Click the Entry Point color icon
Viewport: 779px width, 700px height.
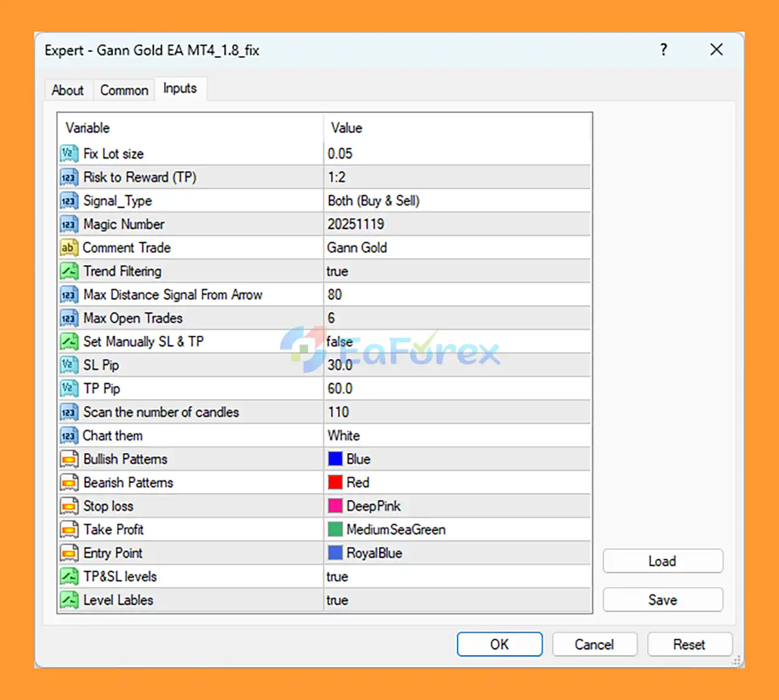point(69,553)
